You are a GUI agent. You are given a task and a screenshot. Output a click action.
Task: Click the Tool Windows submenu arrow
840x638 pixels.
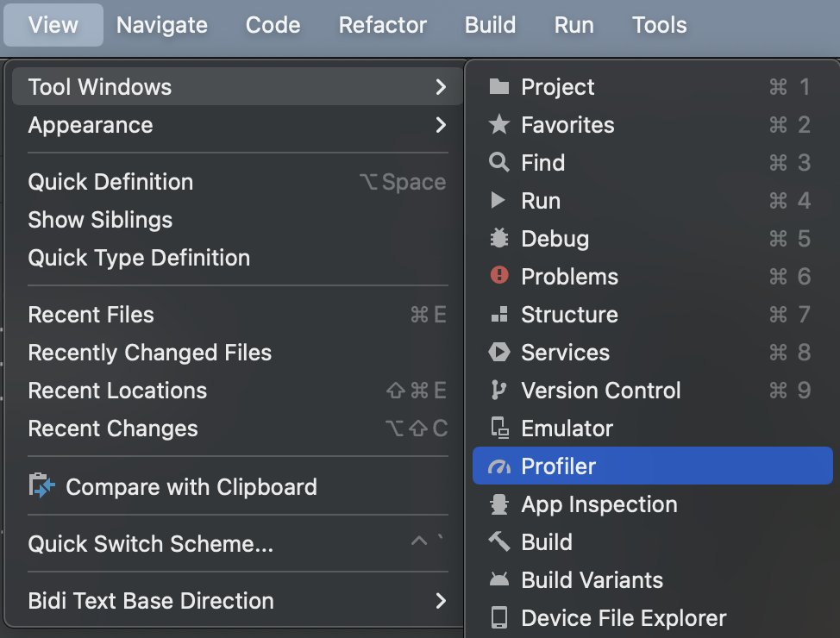441,87
